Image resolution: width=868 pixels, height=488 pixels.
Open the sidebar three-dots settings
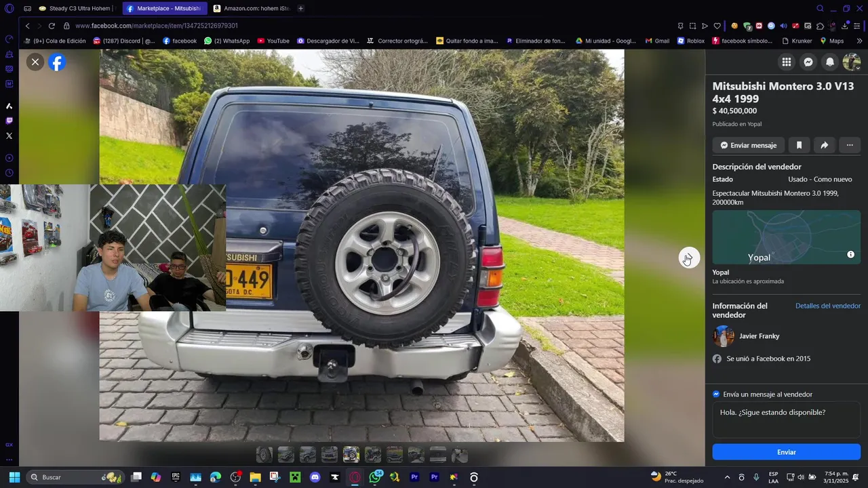coord(9,460)
